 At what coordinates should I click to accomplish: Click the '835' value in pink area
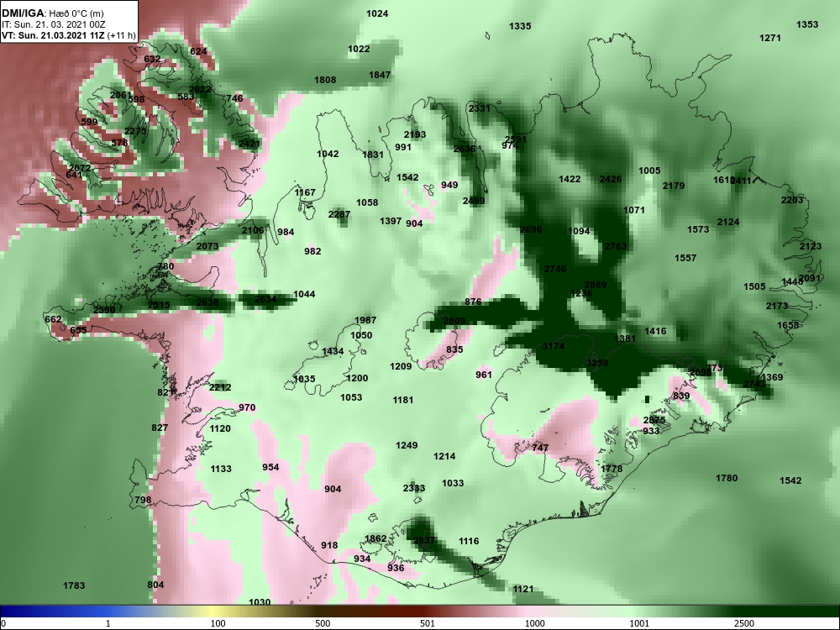click(x=454, y=349)
